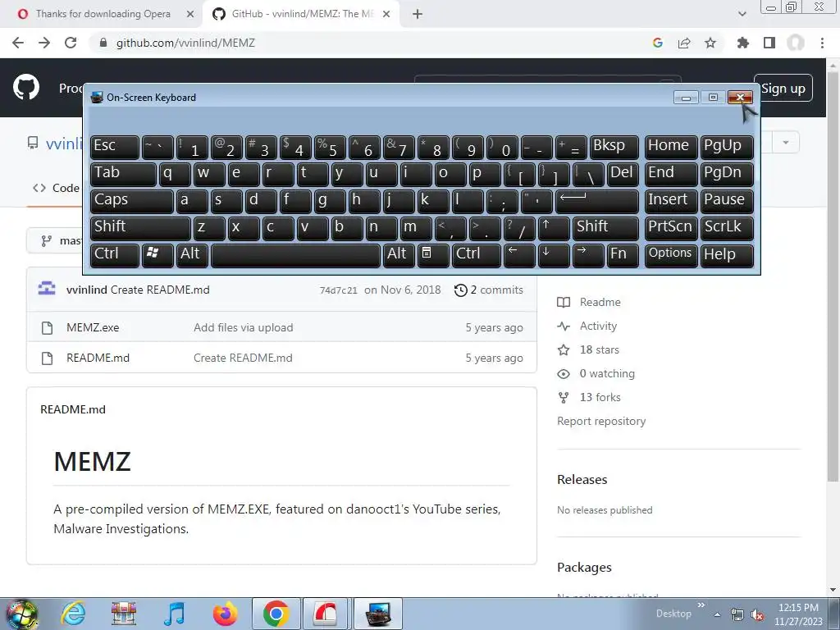Toggle the Fn key
Image resolution: width=840 pixels, height=630 pixels.
(623, 254)
